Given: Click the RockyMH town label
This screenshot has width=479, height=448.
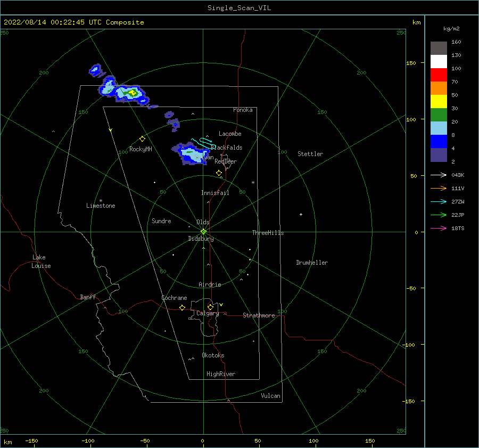Looking at the screenshot, I should click(141, 149).
